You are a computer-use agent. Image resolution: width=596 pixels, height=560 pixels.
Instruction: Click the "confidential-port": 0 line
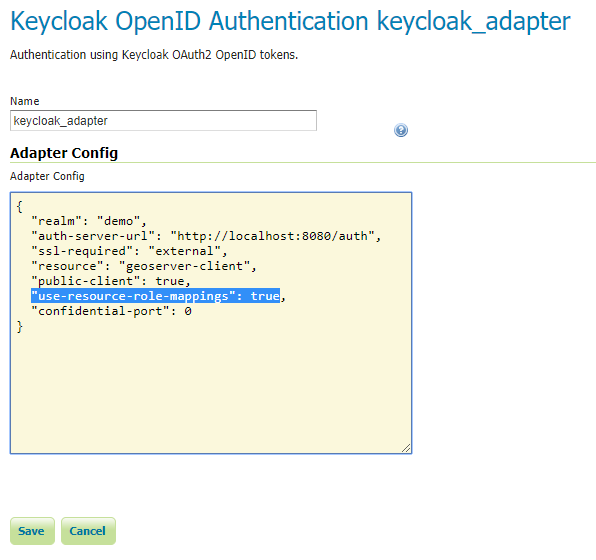point(111,311)
